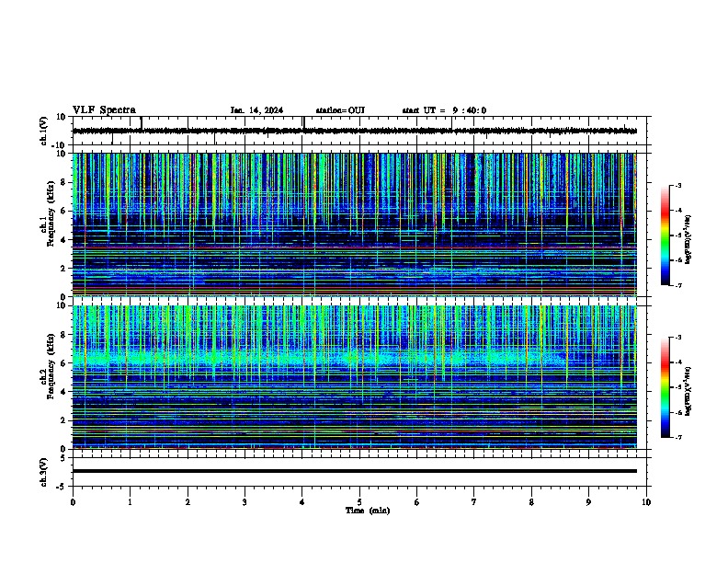The height and width of the screenshot is (563, 728).
Task: Select the "Time (min)" axis title
Action: tap(368, 511)
